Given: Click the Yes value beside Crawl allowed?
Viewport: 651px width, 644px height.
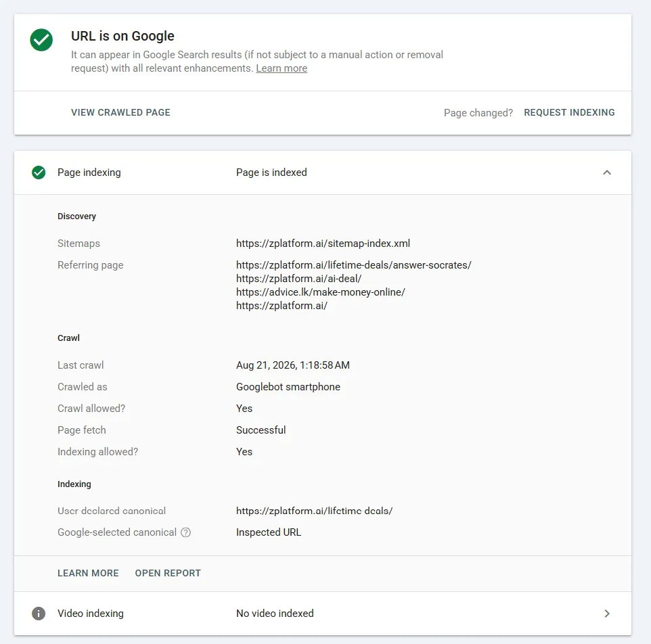Looking at the screenshot, I should click(x=244, y=409).
